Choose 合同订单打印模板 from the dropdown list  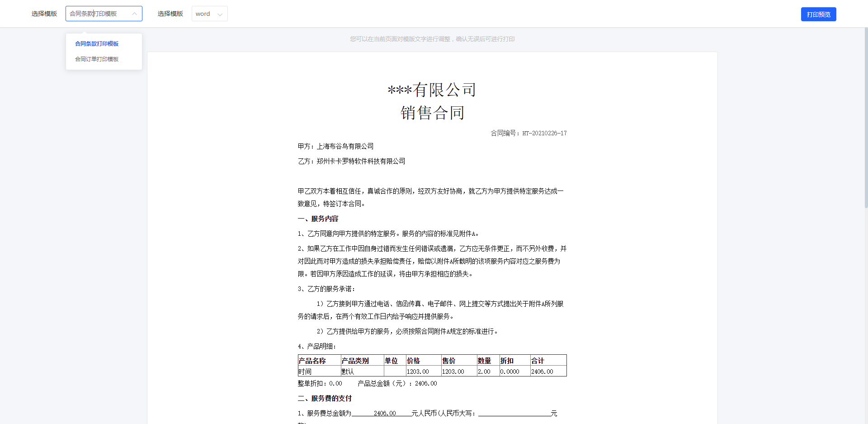click(x=97, y=59)
